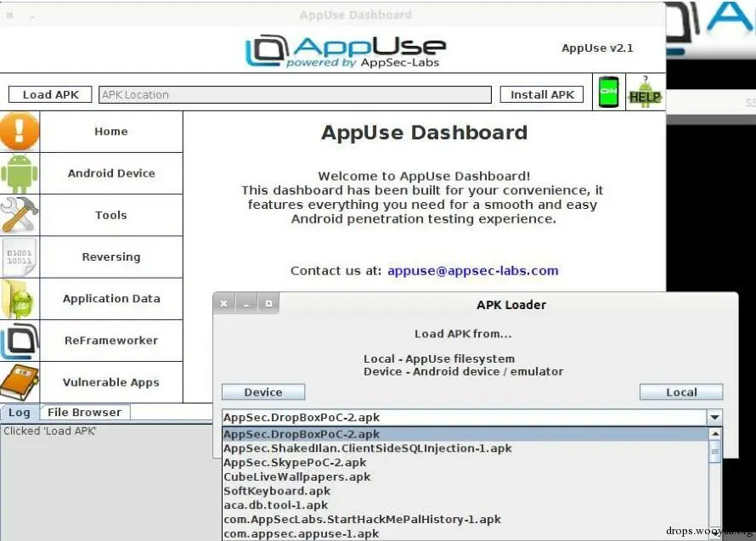Click the Local button in APK Loader

[x=681, y=392]
